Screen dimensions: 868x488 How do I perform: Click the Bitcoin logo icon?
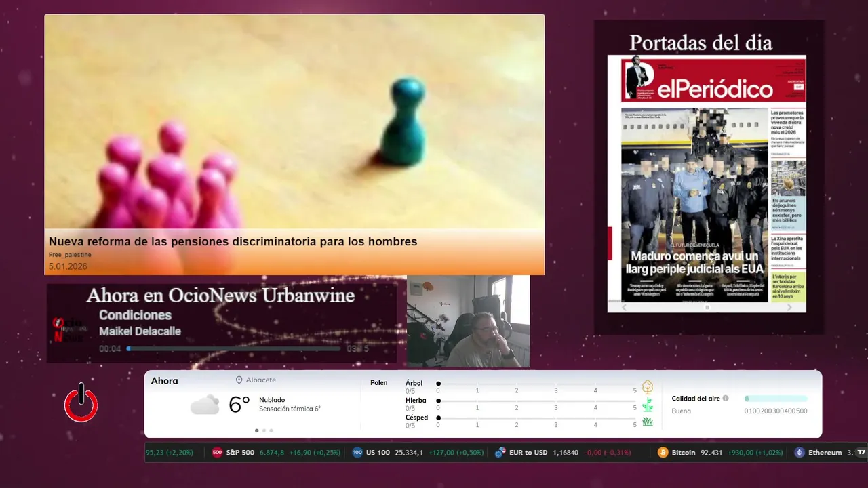click(663, 453)
